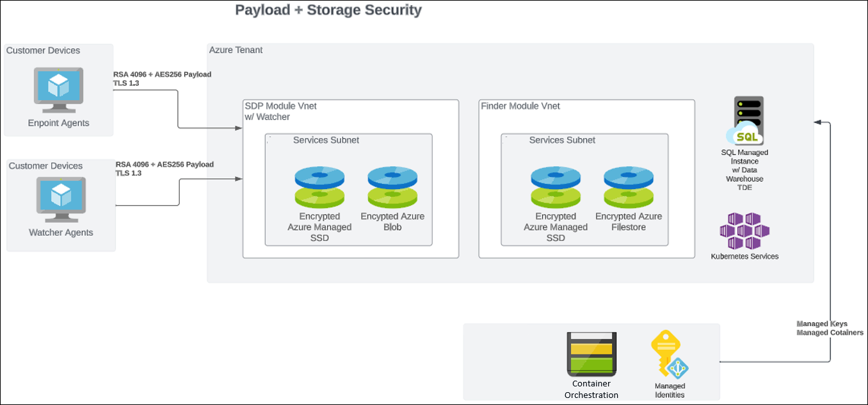Select Encrypted Azure Blob disk icon
The image size is (868, 405).
tap(392, 187)
